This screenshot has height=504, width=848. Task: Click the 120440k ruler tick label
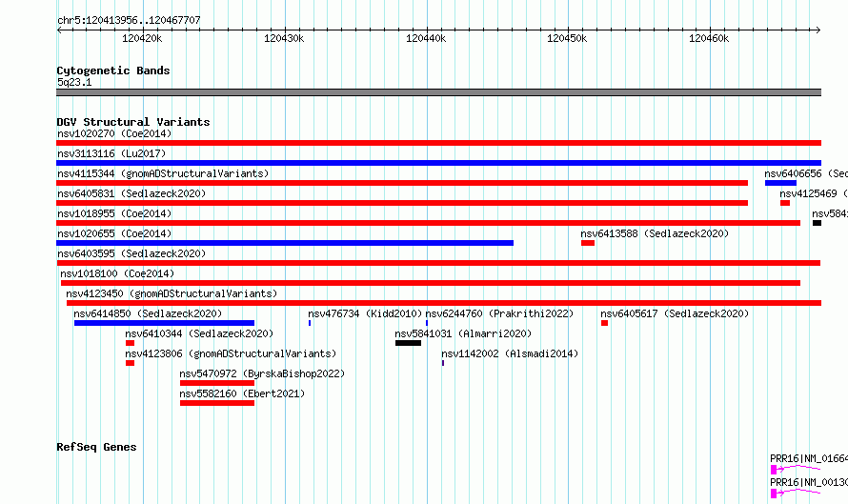pos(426,38)
